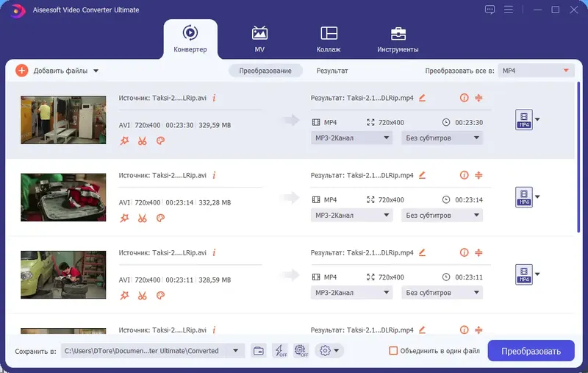Viewport: 588px width, 373px height.
Task: Expand the format arrow beside the second video's MP4 icon
Action: [x=537, y=196]
